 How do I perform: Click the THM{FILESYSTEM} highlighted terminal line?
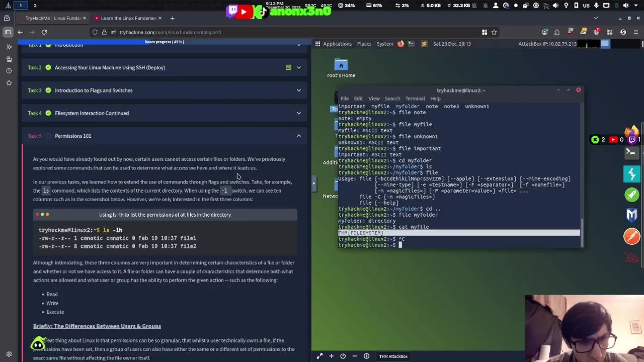pos(459,233)
